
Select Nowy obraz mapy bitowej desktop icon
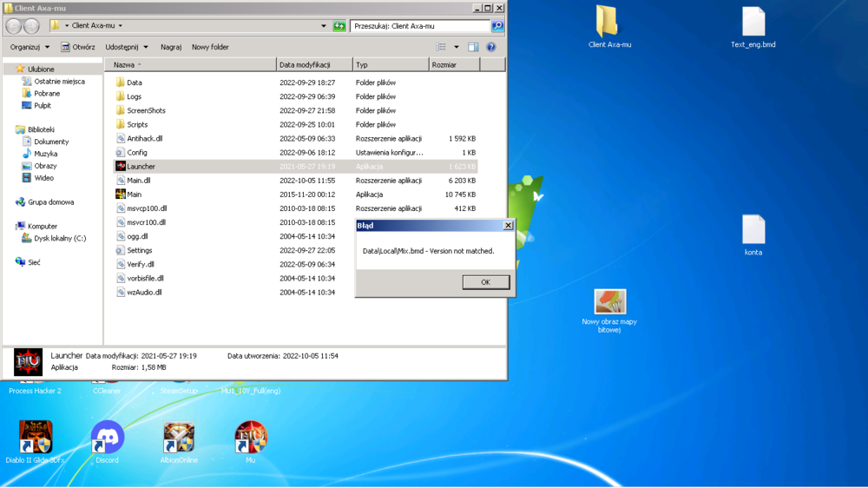609,311
